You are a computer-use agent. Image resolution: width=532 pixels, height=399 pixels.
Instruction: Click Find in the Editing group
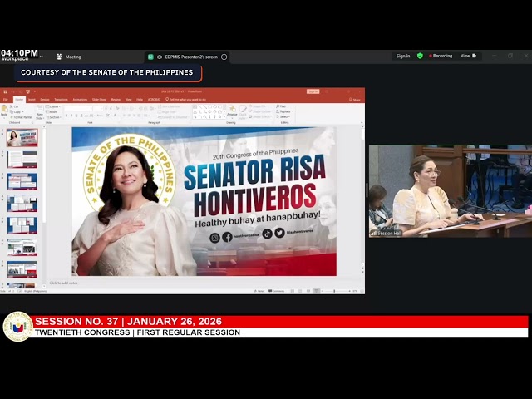(x=281, y=106)
